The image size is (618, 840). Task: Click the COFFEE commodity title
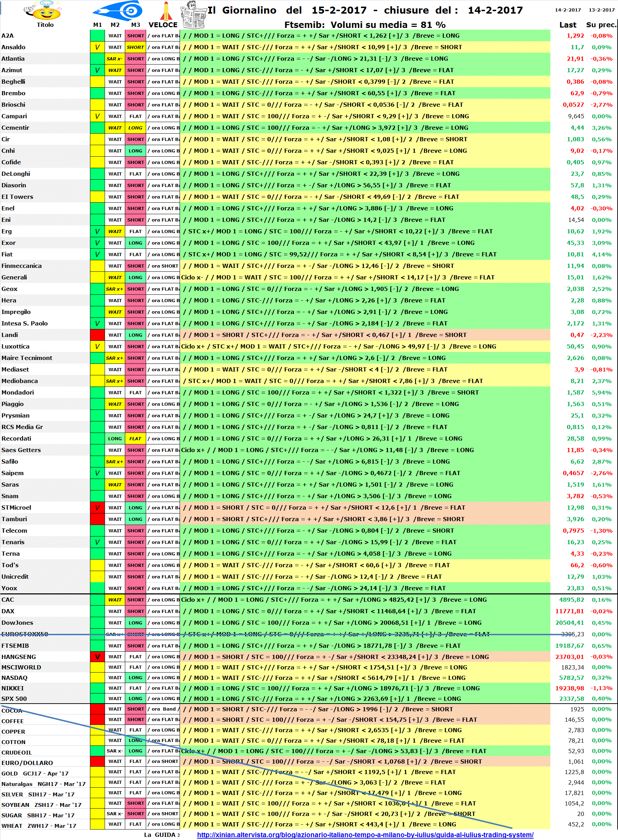tap(12, 721)
